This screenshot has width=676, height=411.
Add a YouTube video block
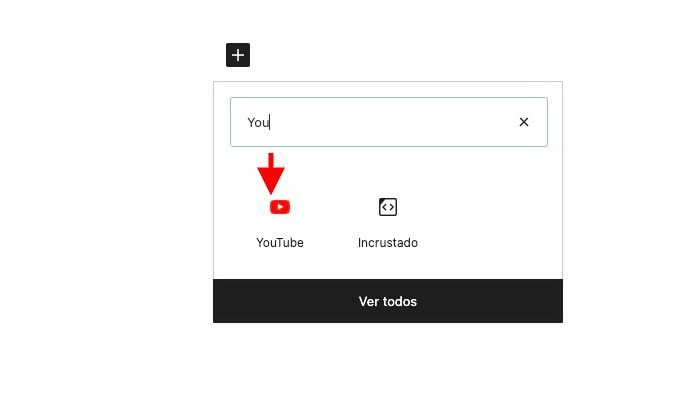tap(280, 223)
